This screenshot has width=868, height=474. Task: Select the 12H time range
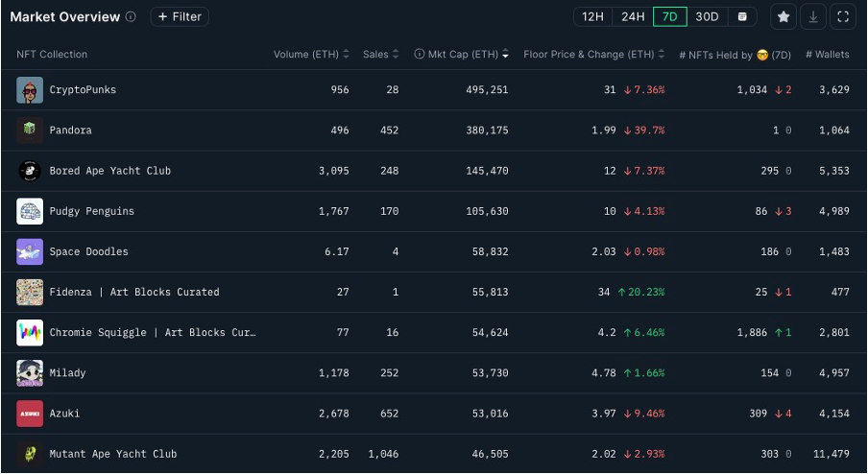click(593, 16)
